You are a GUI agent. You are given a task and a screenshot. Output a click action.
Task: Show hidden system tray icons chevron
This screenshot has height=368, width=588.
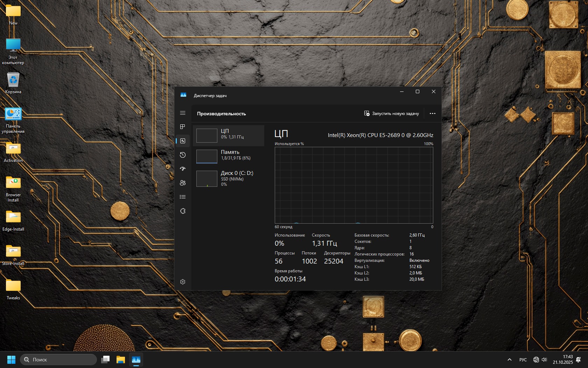[509, 360]
